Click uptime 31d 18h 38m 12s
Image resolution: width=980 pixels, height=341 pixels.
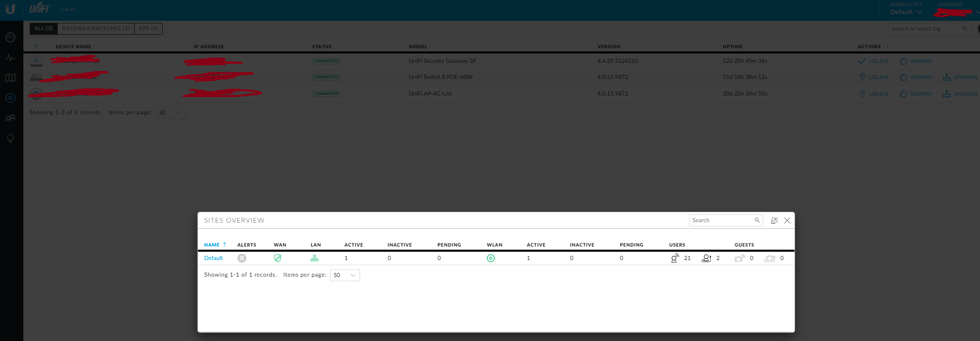(745, 77)
